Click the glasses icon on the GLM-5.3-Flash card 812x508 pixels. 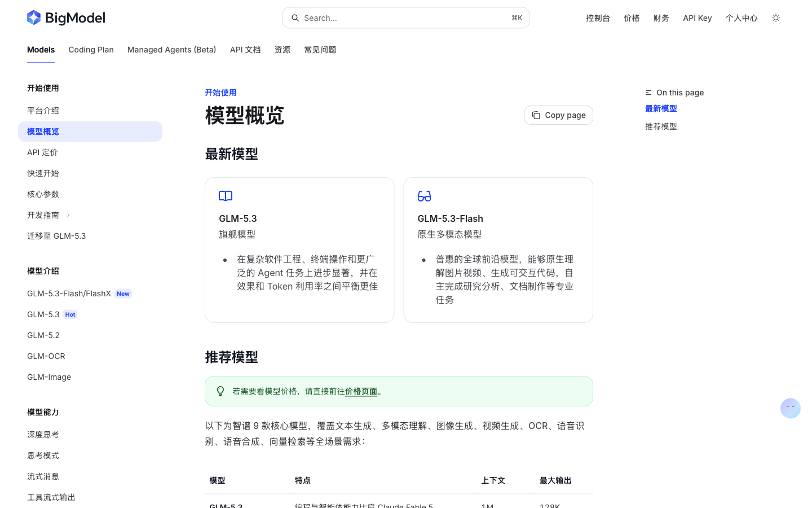click(424, 196)
